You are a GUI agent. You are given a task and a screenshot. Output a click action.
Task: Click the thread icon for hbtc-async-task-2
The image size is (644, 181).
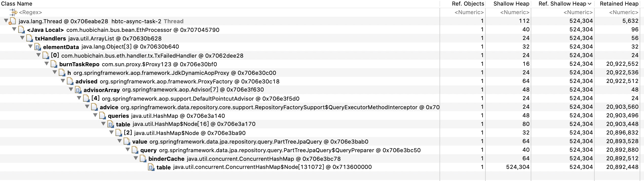pos(13,21)
